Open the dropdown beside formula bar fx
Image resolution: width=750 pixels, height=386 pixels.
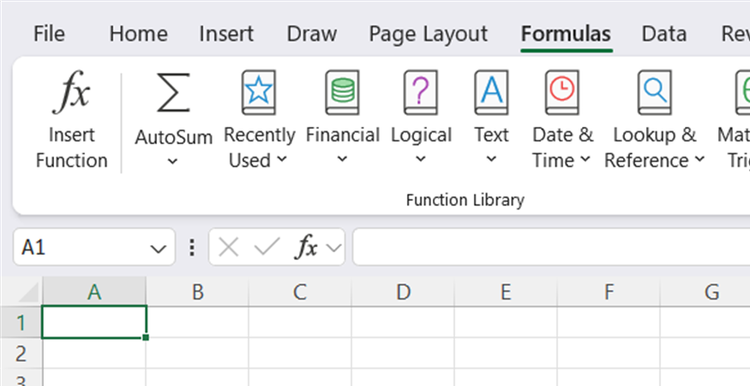(334, 248)
